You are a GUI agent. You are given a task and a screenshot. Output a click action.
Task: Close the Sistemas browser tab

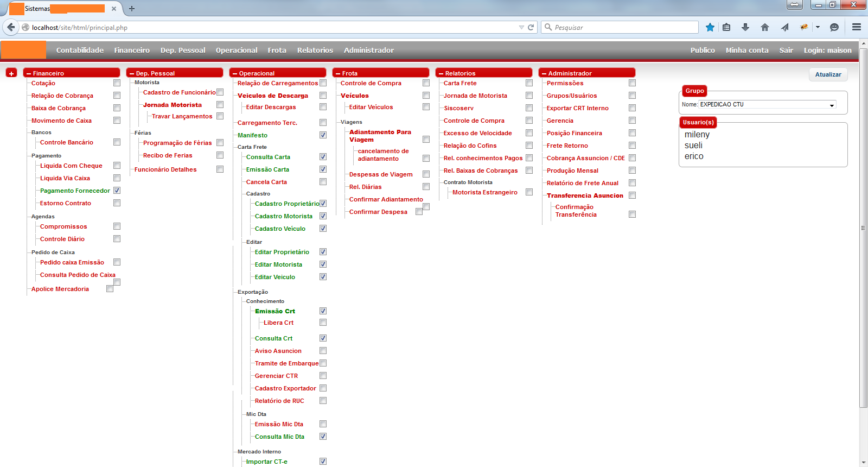click(x=114, y=9)
